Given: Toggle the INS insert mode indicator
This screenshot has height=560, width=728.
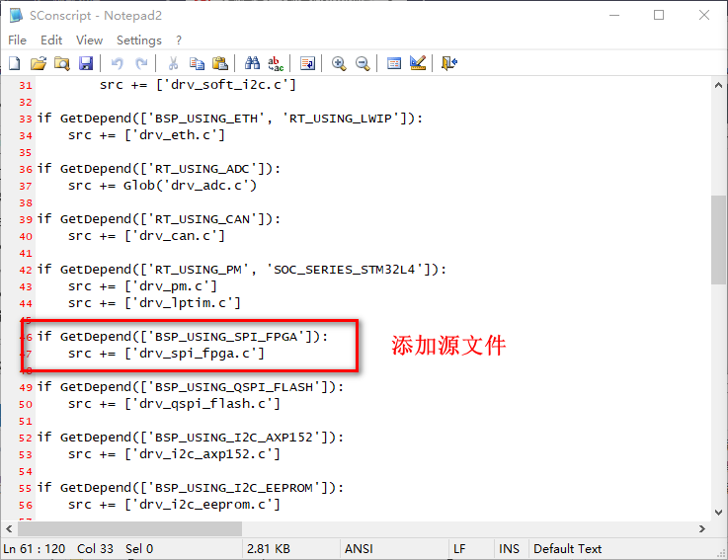Looking at the screenshot, I should pyautogui.click(x=509, y=548).
